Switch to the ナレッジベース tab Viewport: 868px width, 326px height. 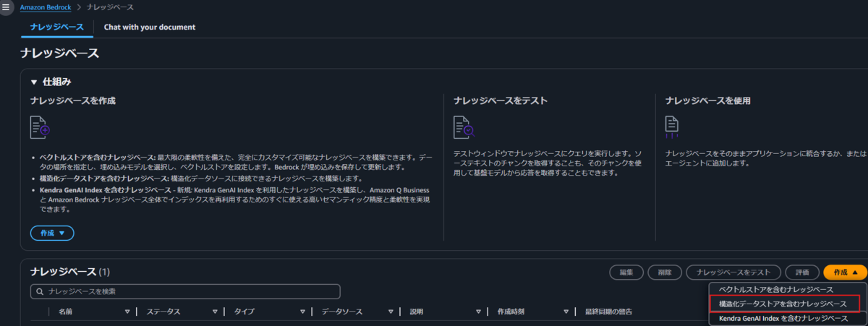57,27
